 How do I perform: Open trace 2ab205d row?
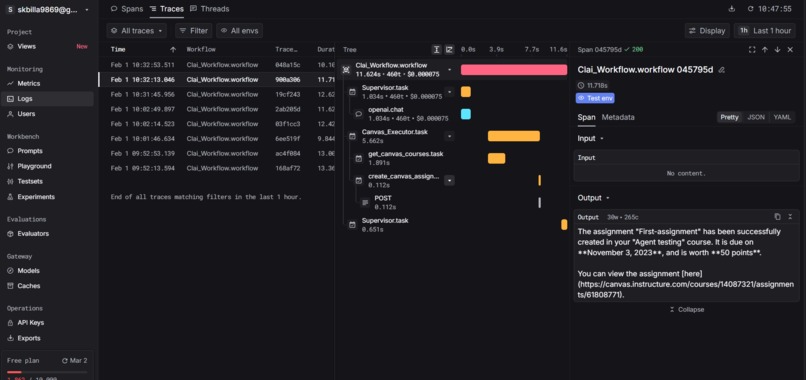pos(216,110)
